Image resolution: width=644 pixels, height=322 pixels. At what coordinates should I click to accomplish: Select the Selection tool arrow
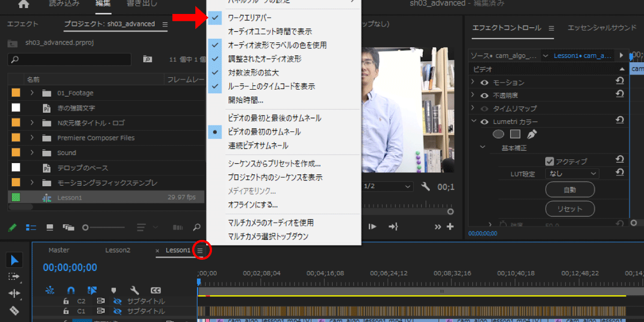pyautogui.click(x=14, y=260)
